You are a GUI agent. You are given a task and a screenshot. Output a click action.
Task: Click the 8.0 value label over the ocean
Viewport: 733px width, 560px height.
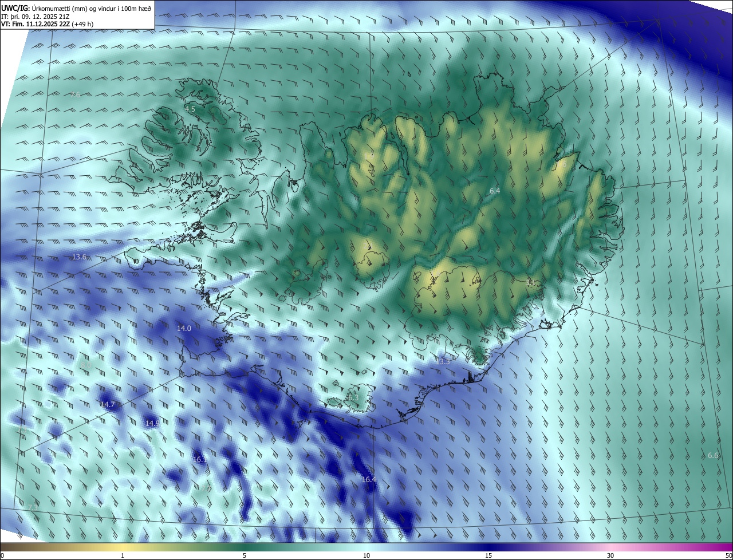pyautogui.click(x=86, y=365)
